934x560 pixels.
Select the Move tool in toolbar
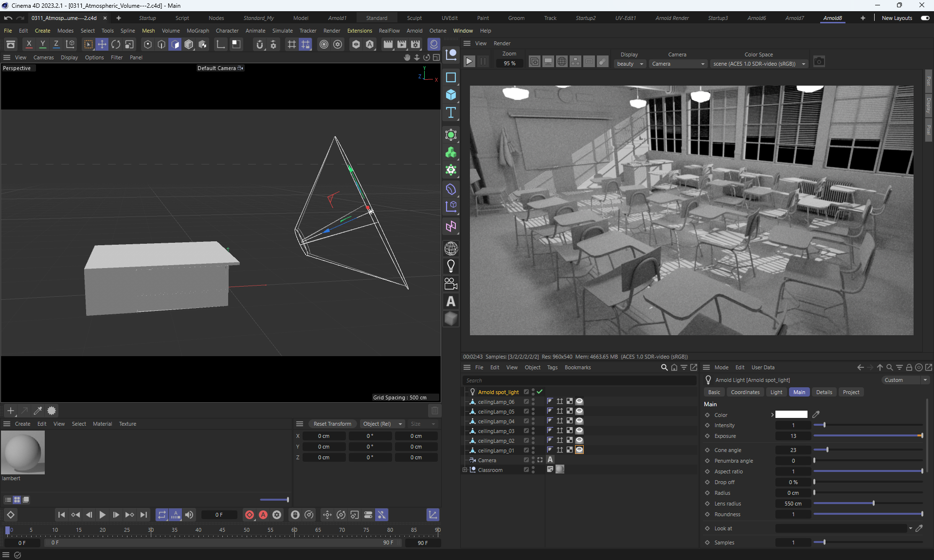point(102,44)
